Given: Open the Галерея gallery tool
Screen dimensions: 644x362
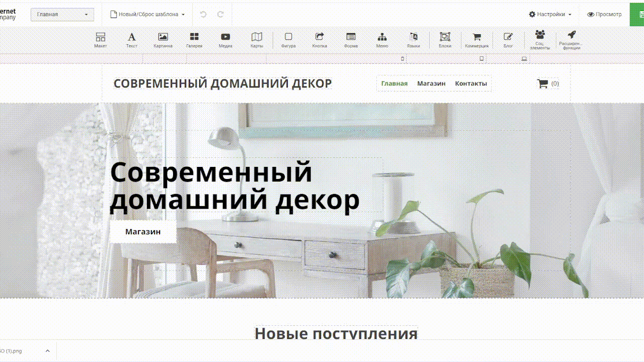Looking at the screenshot, I should coord(194,40).
